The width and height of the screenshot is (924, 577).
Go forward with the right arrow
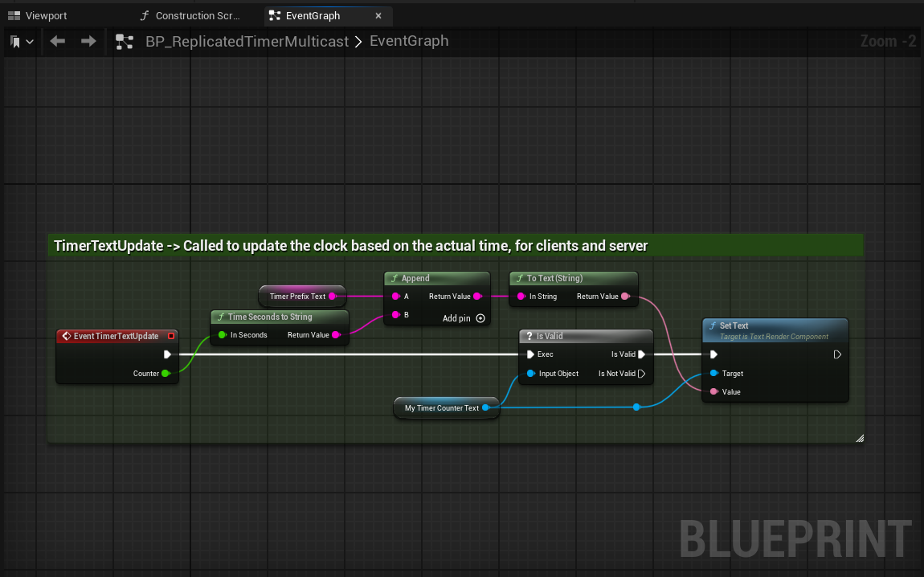[x=88, y=41]
